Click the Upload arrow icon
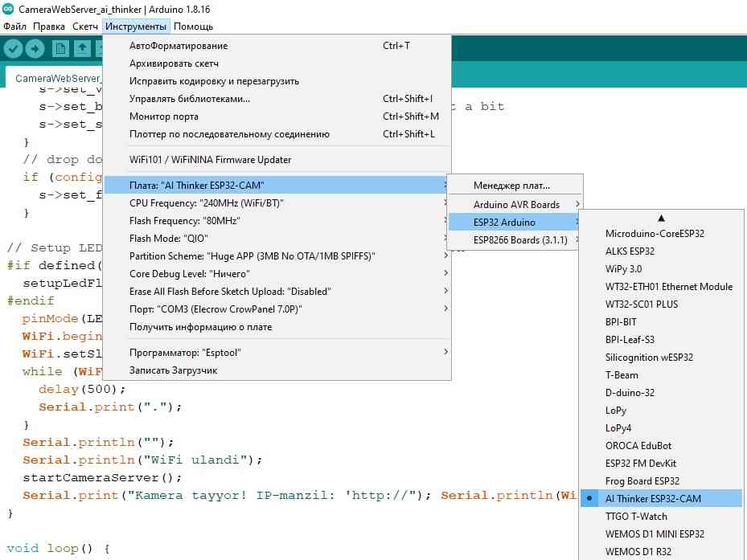This screenshot has width=747, height=560. click(x=35, y=49)
